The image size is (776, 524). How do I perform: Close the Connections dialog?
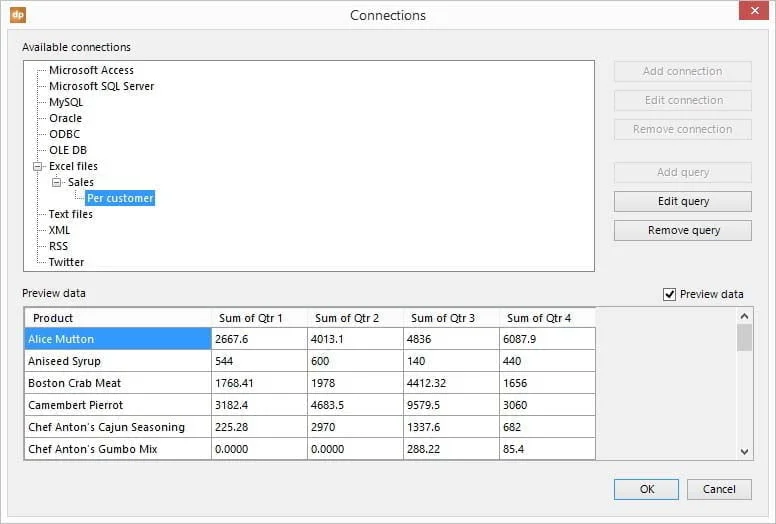pyautogui.click(x=754, y=10)
